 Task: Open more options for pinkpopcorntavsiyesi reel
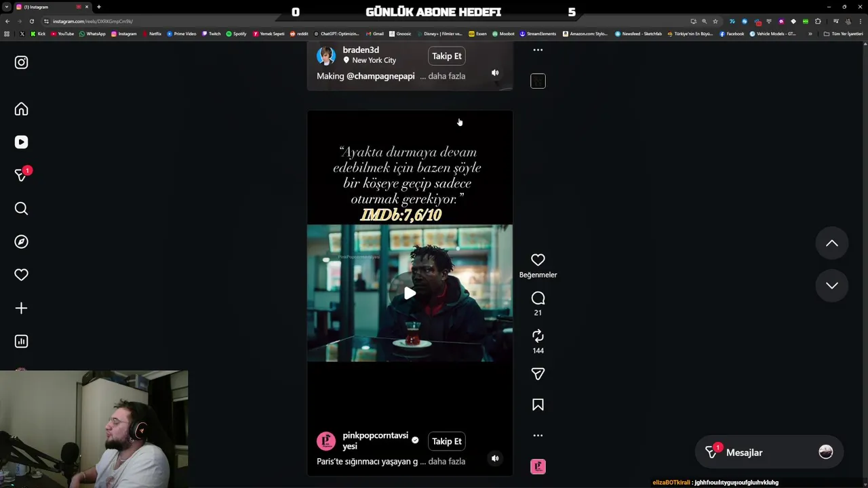(x=538, y=436)
